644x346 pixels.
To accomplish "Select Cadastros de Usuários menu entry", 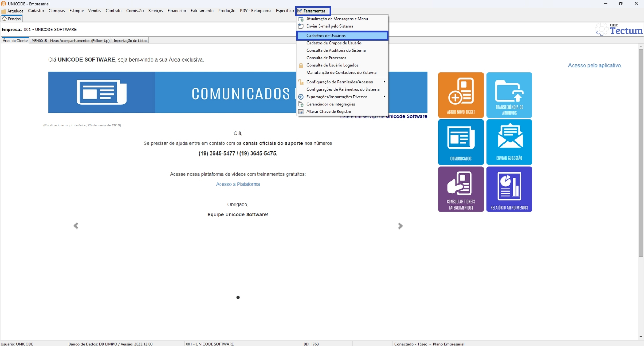I will 326,36.
